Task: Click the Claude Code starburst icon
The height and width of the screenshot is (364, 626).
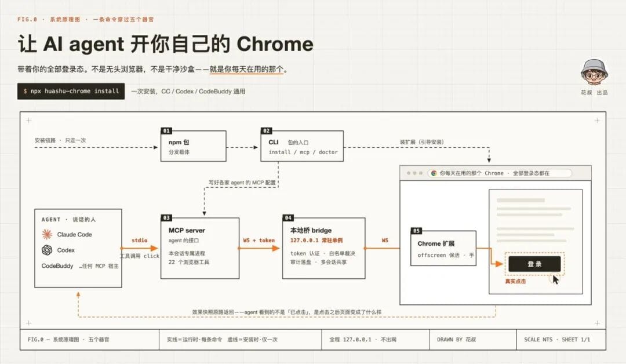Action: tap(47, 234)
